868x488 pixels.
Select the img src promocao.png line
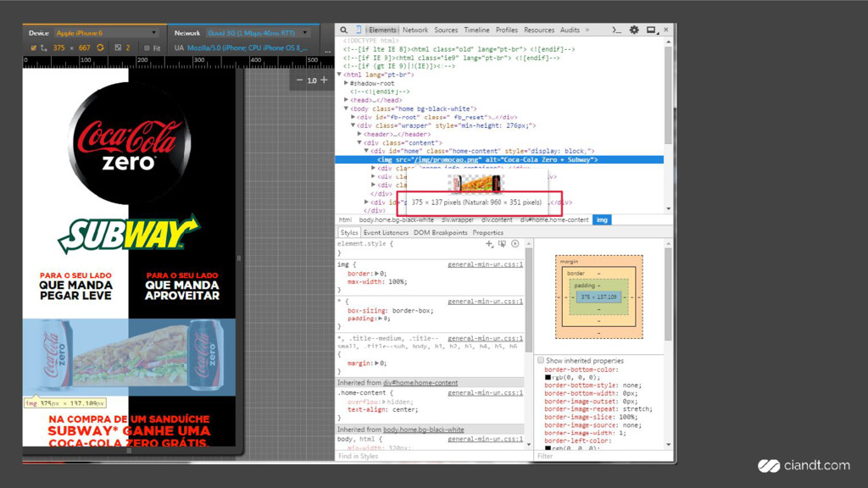point(499,159)
